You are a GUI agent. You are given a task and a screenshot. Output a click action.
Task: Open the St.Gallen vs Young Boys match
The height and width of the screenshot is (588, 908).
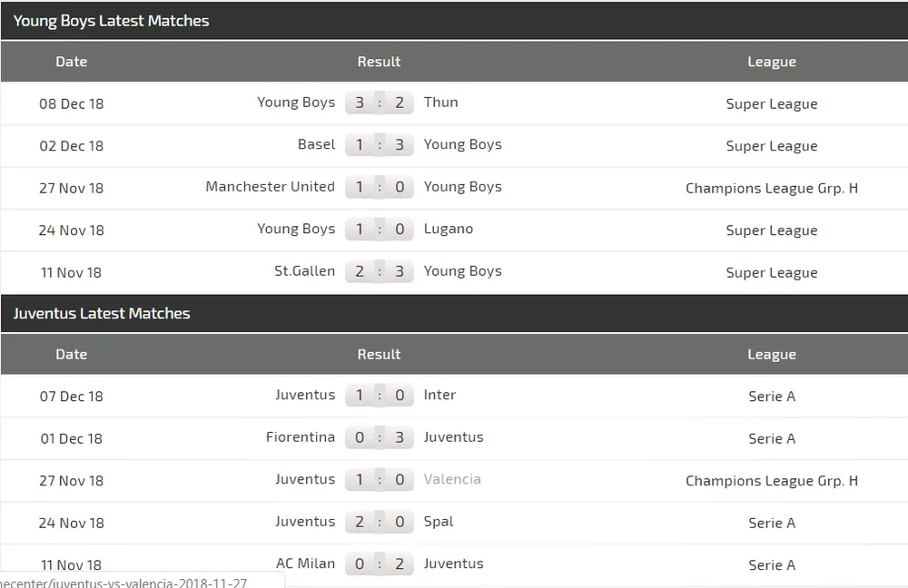click(x=380, y=270)
